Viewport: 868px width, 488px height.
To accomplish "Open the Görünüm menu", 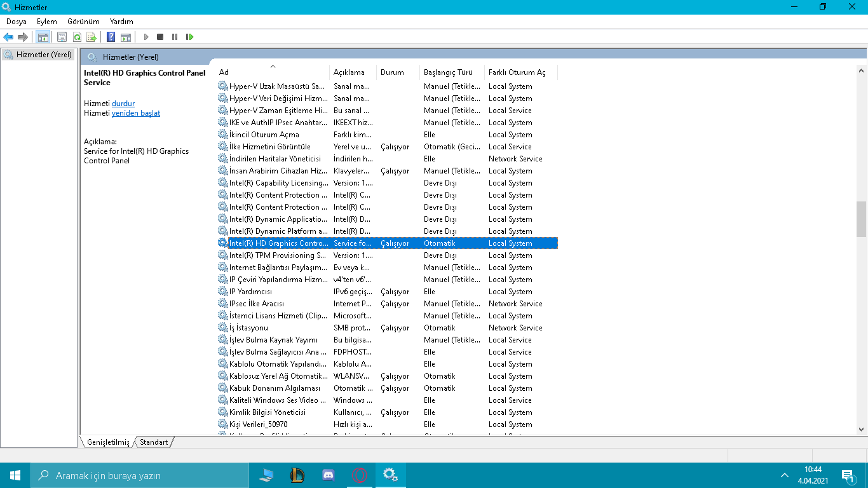I will coord(83,22).
